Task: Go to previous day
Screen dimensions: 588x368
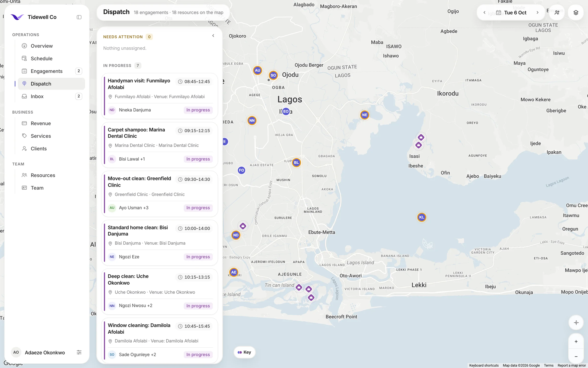Action: [484, 13]
